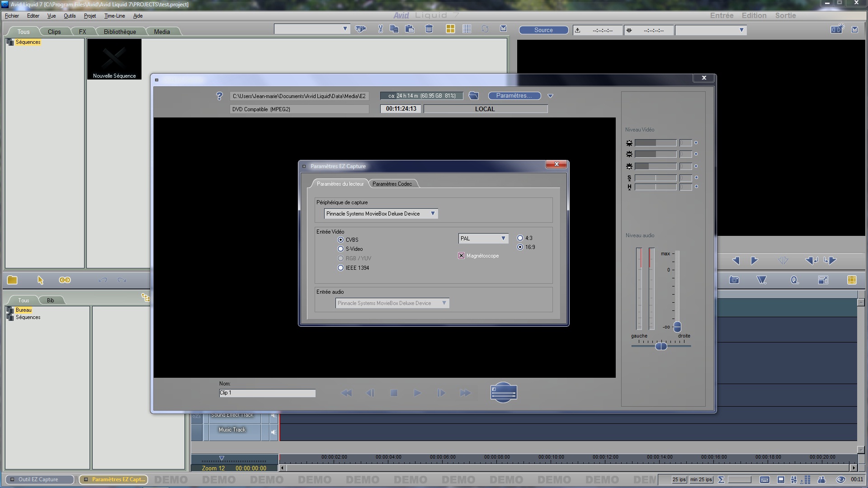Click the sigma icon in the status bar
Image resolution: width=868 pixels, height=488 pixels.
point(721,479)
